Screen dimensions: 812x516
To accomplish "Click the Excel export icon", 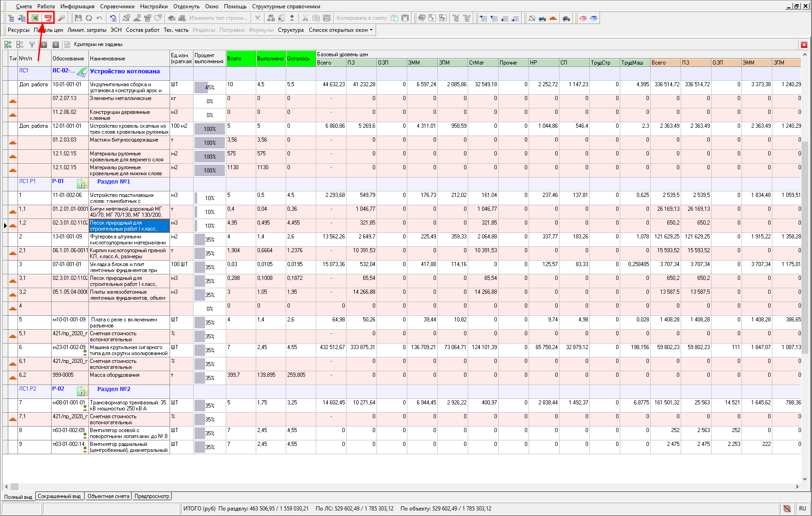I will coord(35,18).
